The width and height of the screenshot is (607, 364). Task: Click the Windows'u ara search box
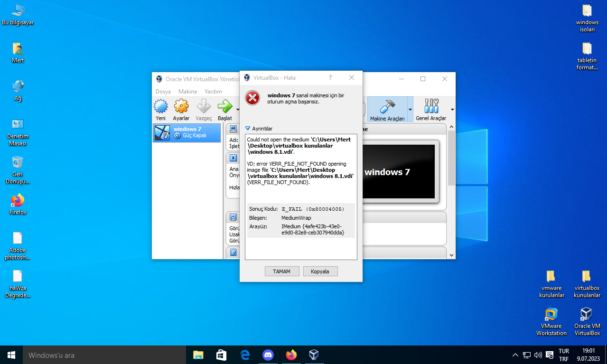point(104,355)
